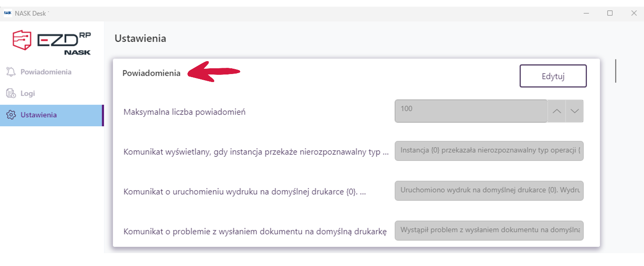Click the 'Uruchomiono wydruk' message field
This screenshot has width=644, height=266.
489,191
